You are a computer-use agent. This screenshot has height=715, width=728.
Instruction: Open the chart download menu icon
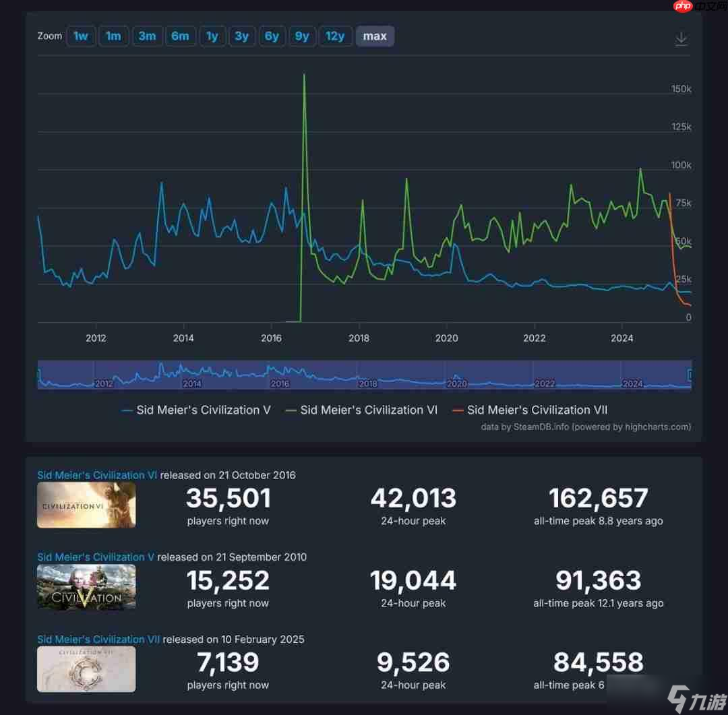point(681,38)
